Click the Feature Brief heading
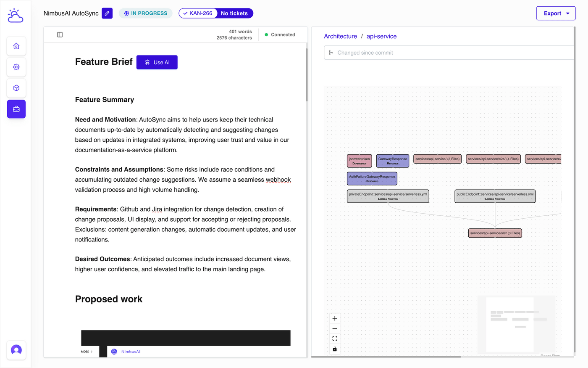588x368 pixels. click(x=104, y=62)
